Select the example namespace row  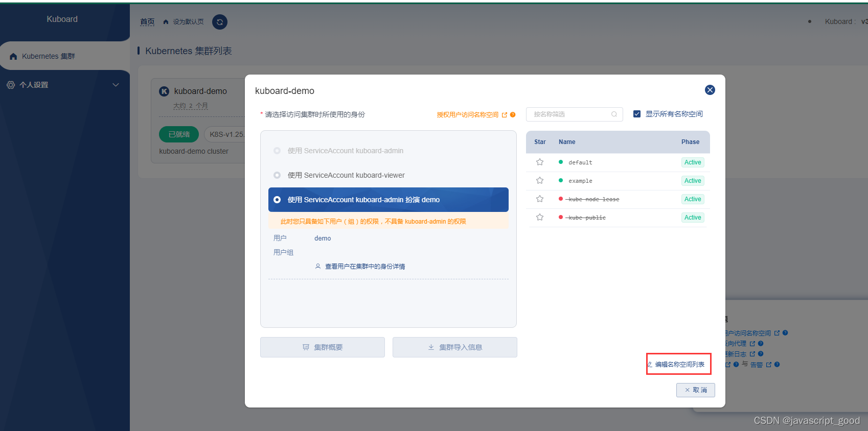coord(618,181)
